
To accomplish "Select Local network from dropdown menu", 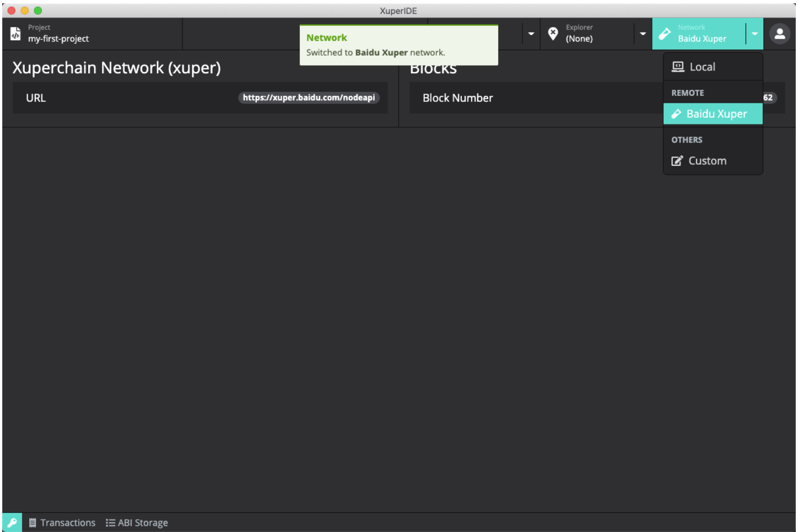I will click(x=713, y=67).
